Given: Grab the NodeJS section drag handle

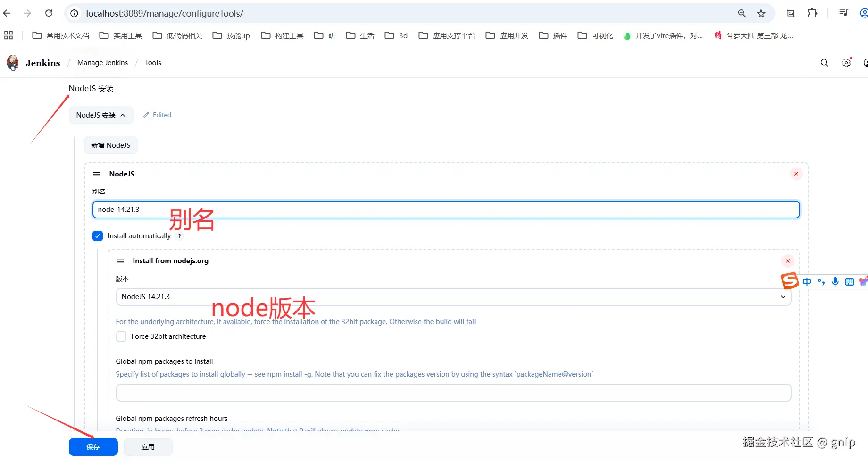Looking at the screenshot, I should pyautogui.click(x=97, y=174).
